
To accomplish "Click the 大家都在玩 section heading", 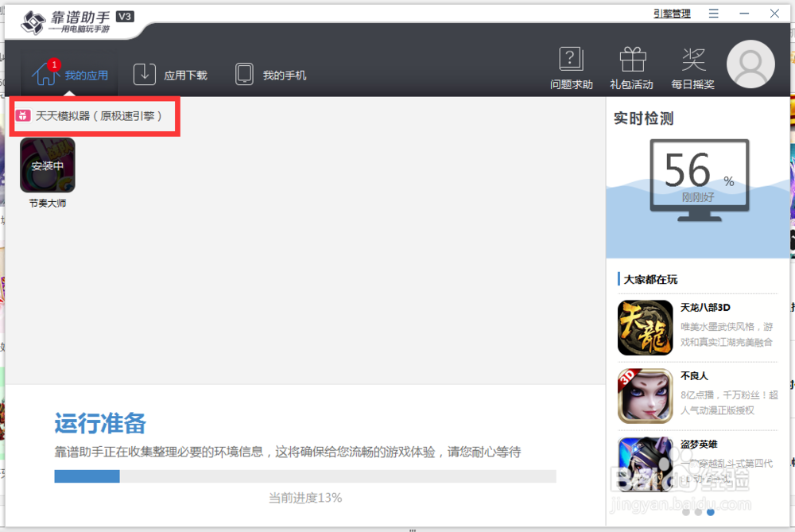I will pyautogui.click(x=650, y=279).
